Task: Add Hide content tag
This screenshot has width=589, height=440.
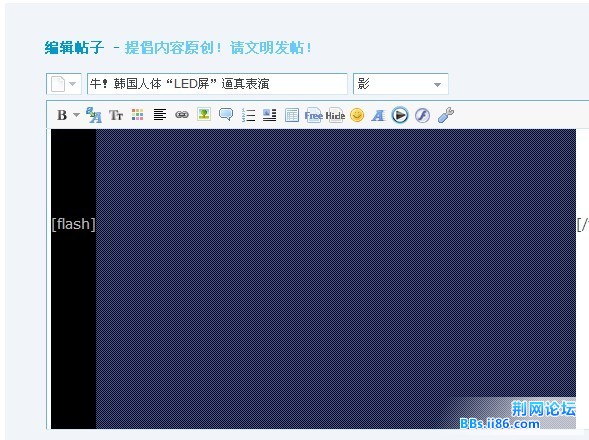Action: [335, 115]
